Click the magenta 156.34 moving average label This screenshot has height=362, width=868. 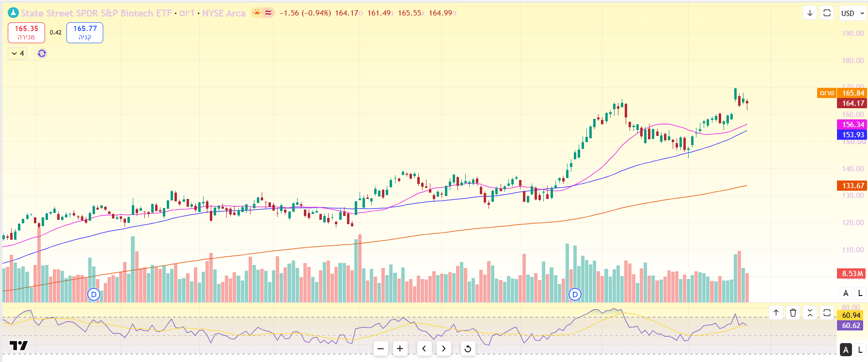click(852, 125)
